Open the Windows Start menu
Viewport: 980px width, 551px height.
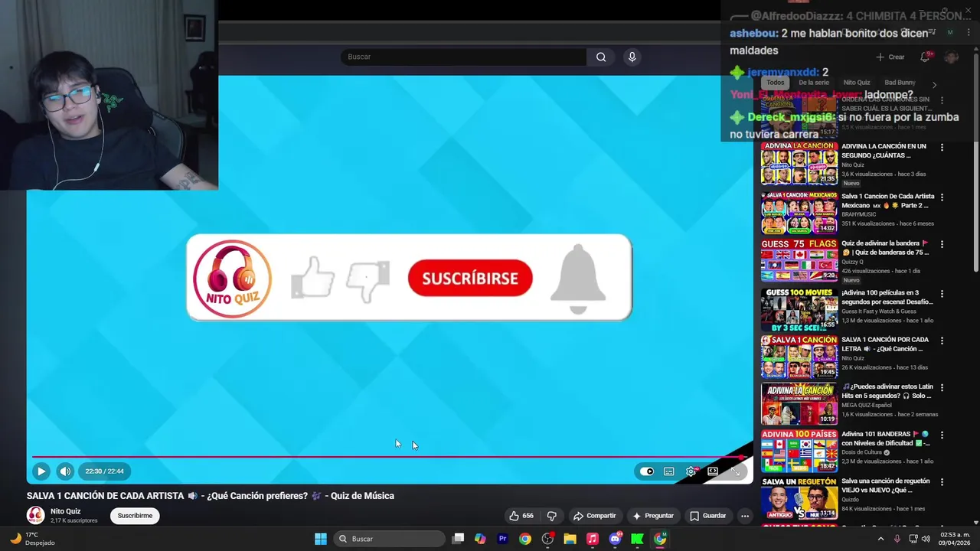pyautogui.click(x=321, y=539)
